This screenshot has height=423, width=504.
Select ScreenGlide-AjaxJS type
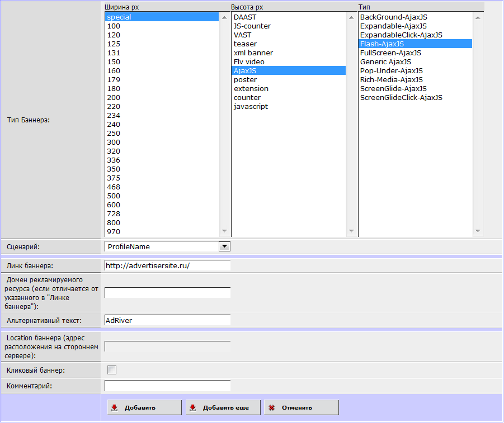tap(415, 89)
